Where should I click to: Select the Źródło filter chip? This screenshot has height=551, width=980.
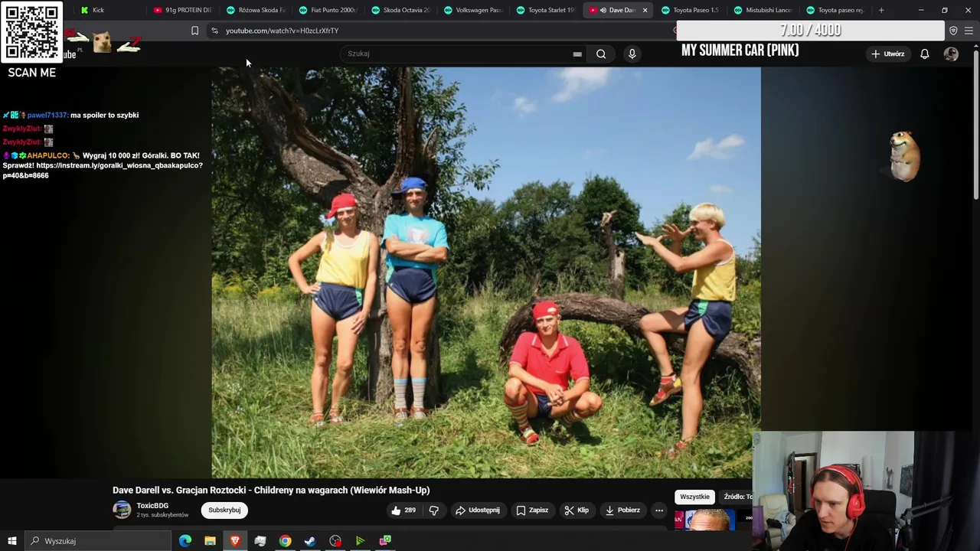pyautogui.click(x=737, y=497)
